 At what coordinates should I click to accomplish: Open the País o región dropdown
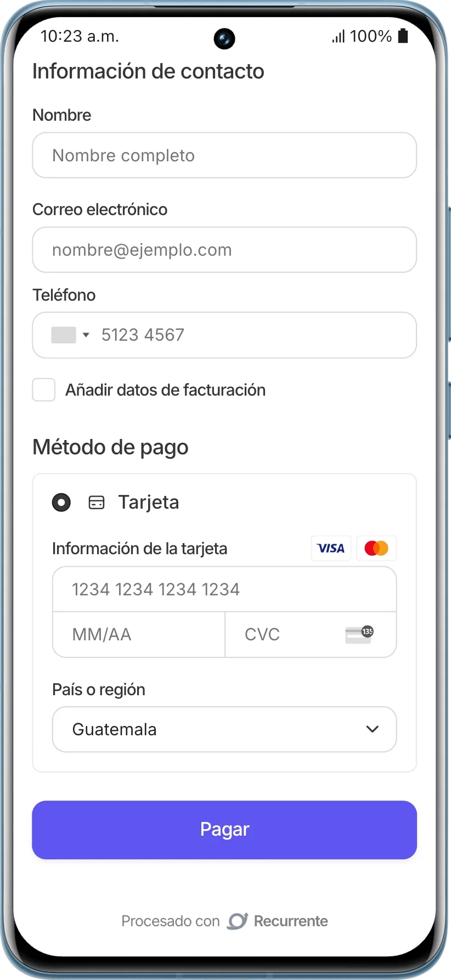pyautogui.click(x=224, y=729)
